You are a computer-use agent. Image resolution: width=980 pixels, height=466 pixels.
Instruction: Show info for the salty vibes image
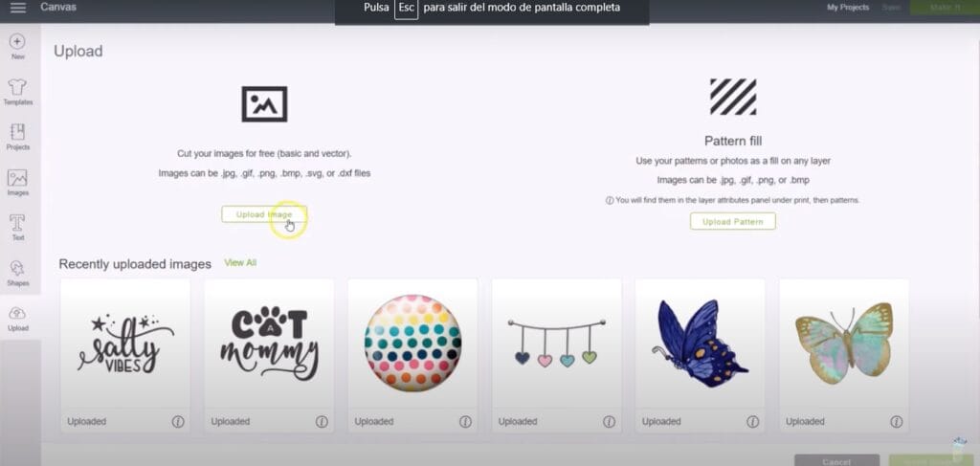tap(178, 422)
